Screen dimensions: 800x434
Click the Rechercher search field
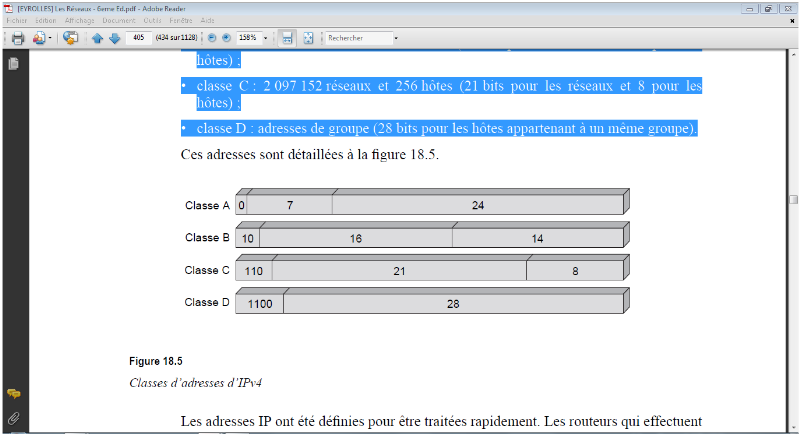pyautogui.click(x=359, y=38)
